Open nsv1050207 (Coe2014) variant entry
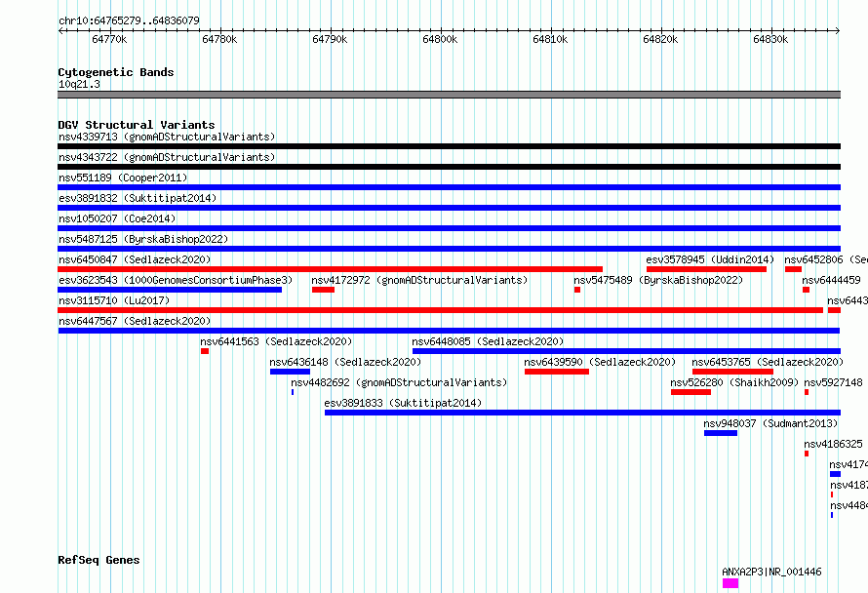The width and height of the screenshot is (868, 593). [x=117, y=218]
